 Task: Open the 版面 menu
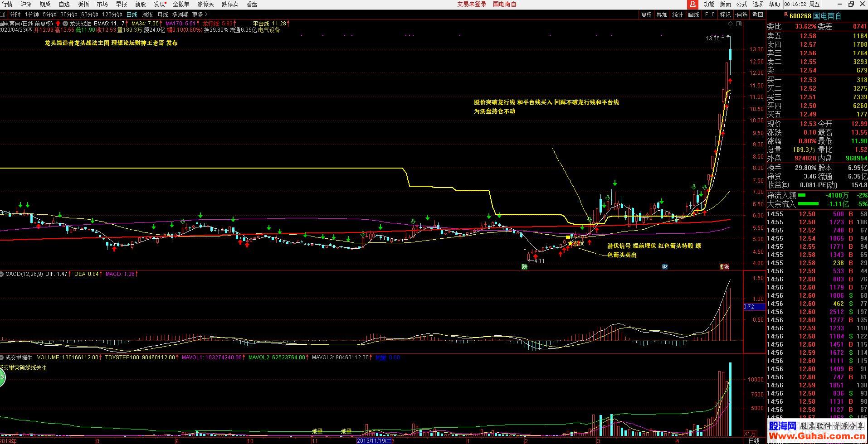click(x=725, y=4)
